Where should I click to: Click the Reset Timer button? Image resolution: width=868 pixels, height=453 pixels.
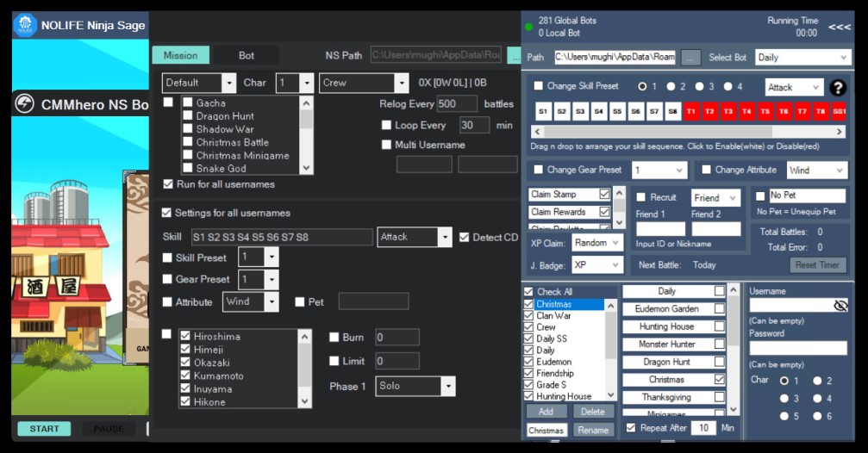tap(818, 265)
